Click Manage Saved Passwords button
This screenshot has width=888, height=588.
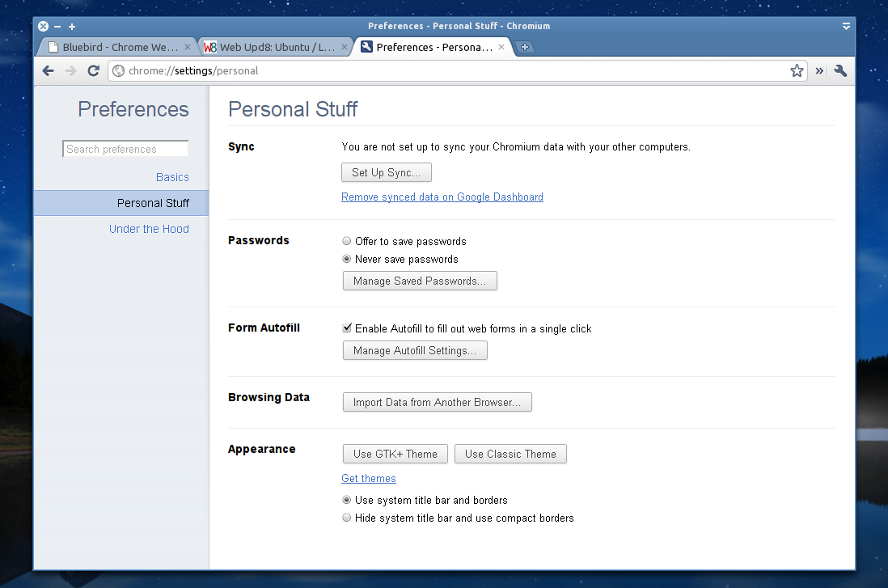420,281
